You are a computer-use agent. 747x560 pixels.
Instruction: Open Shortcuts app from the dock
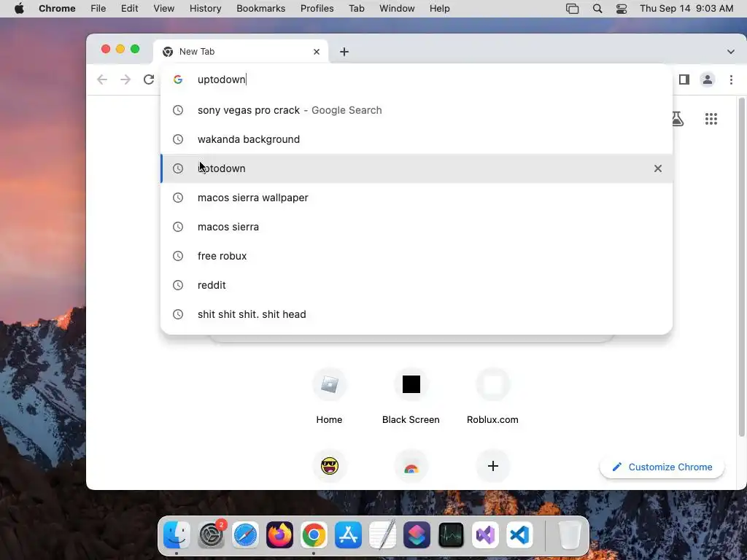(x=417, y=534)
